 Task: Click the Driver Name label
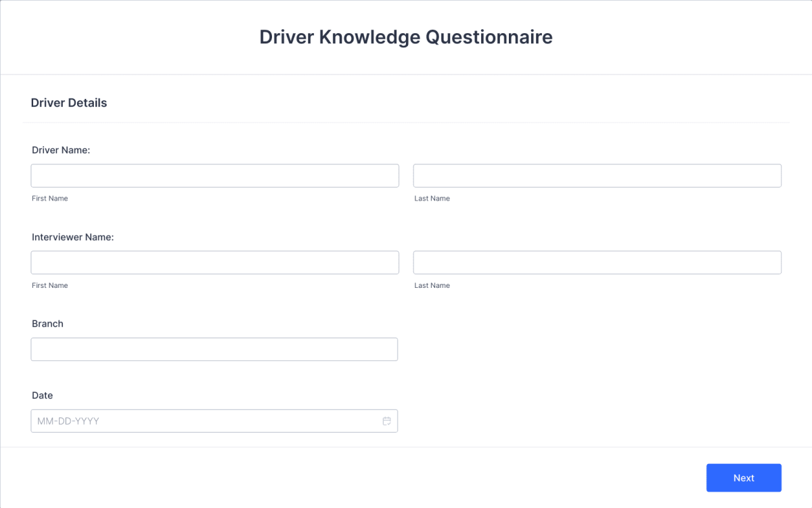[61, 150]
